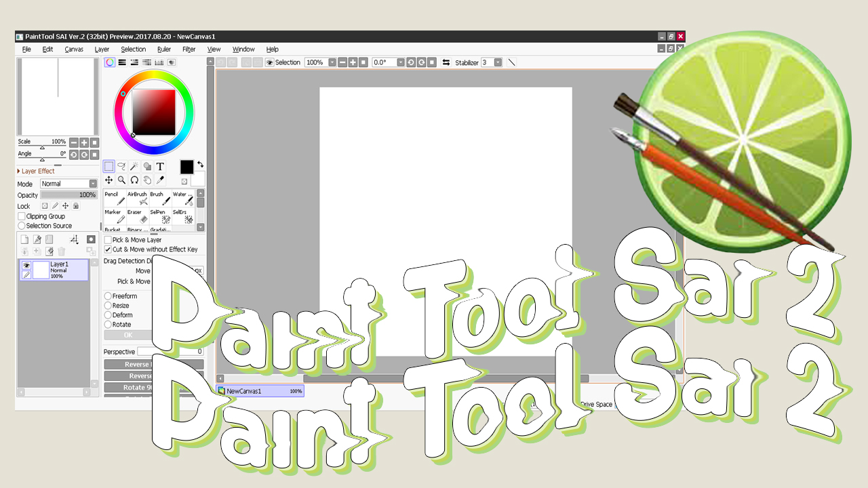Click the Layer1 thumbnail
Viewport: 868px width, 488px height.
[x=41, y=270]
